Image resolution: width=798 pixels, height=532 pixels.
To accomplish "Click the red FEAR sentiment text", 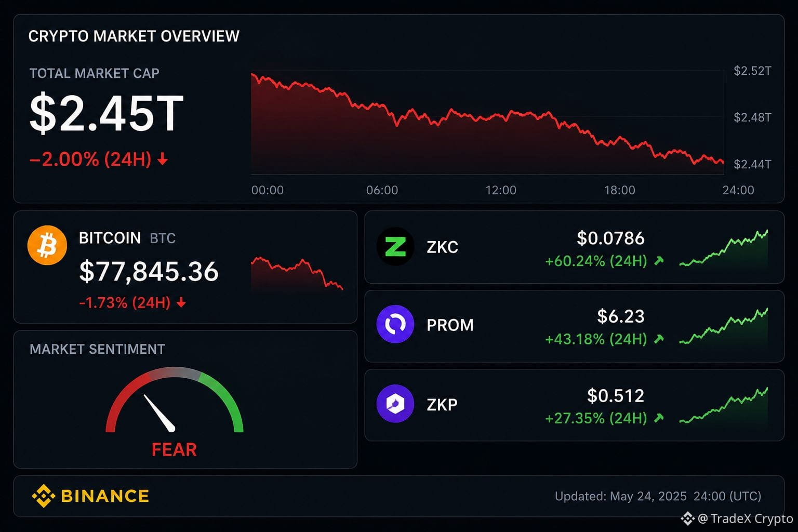I will 174,449.
